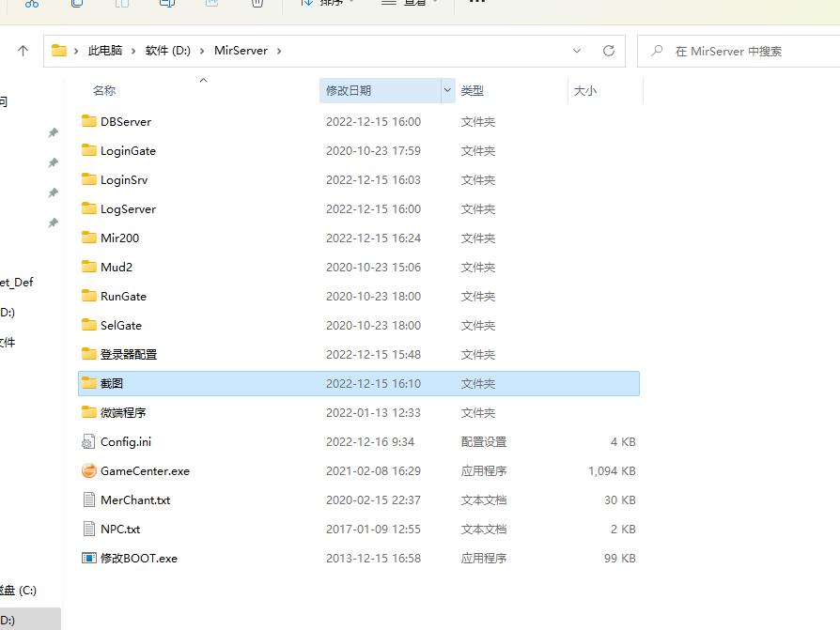
Task: Click the 4 KB size value
Action: 623,441
